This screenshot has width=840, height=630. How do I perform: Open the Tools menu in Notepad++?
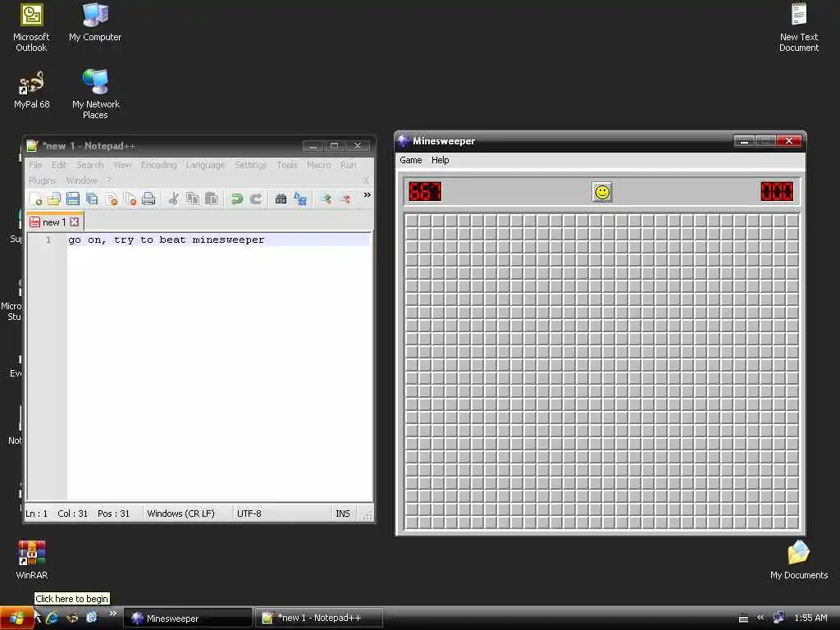tap(286, 165)
